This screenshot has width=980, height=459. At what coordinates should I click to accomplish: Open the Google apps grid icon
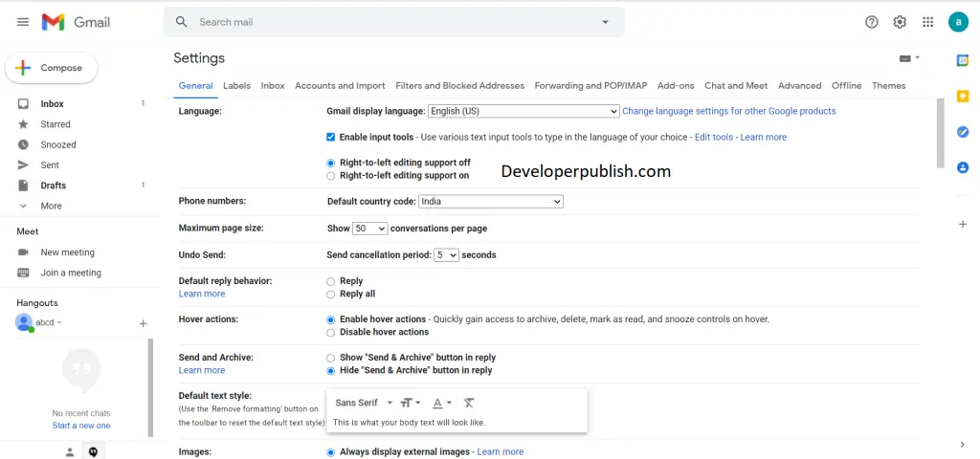(x=927, y=22)
